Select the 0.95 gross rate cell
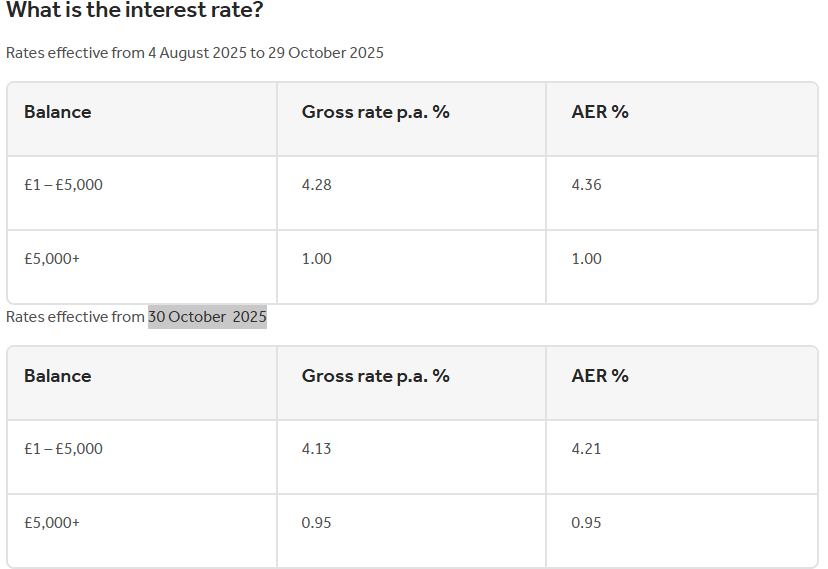The image size is (828, 569). (x=411, y=530)
